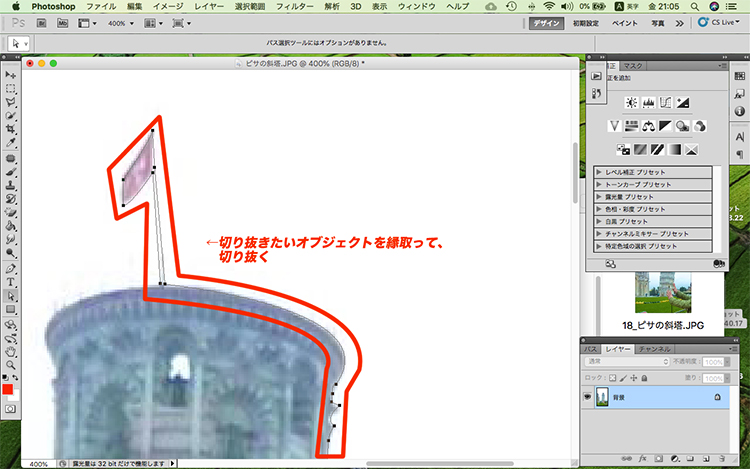750x469 pixels.
Task: Add an Exposure adjustment
Action: 683,102
